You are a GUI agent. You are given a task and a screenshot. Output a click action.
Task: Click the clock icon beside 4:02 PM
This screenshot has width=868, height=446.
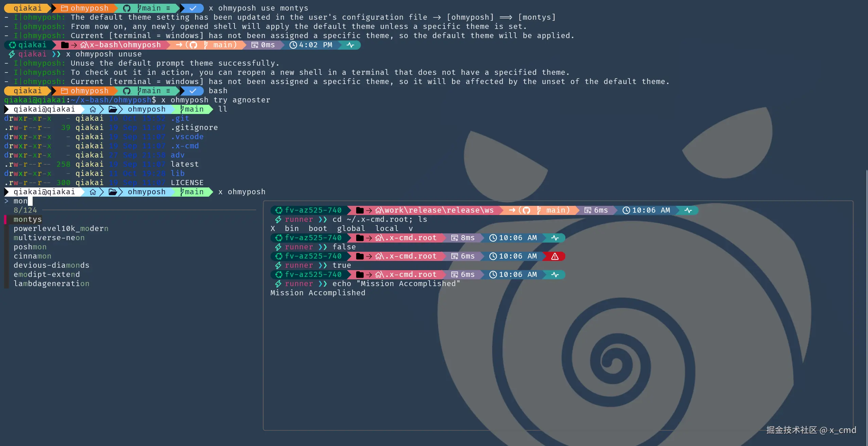click(293, 45)
